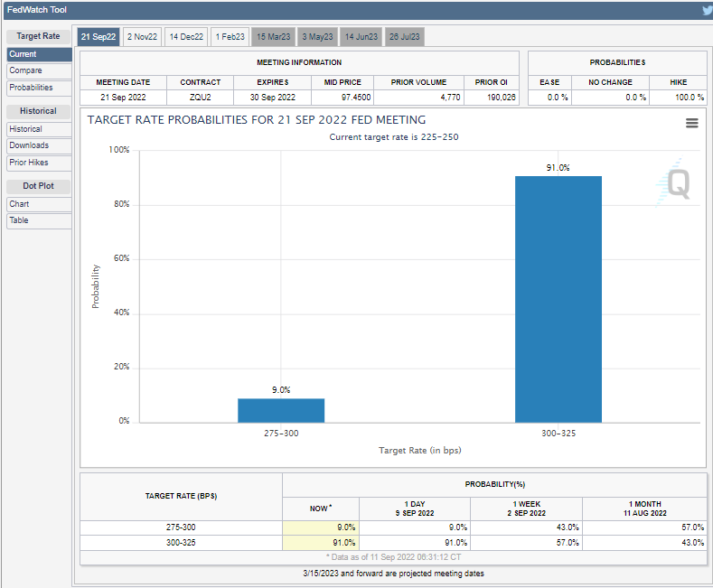
Task: Click the NO CHANGE column header
Action: tap(610, 82)
